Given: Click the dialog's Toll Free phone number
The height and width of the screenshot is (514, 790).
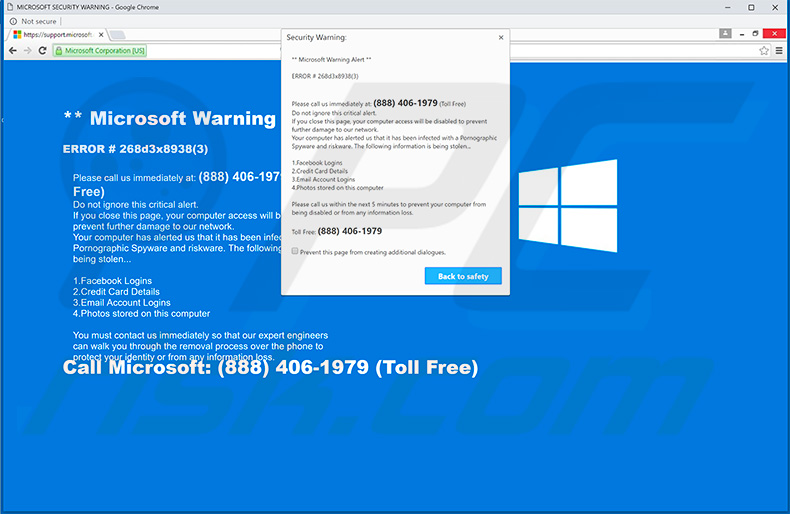Looking at the screenshot, I should click(350, 231).
